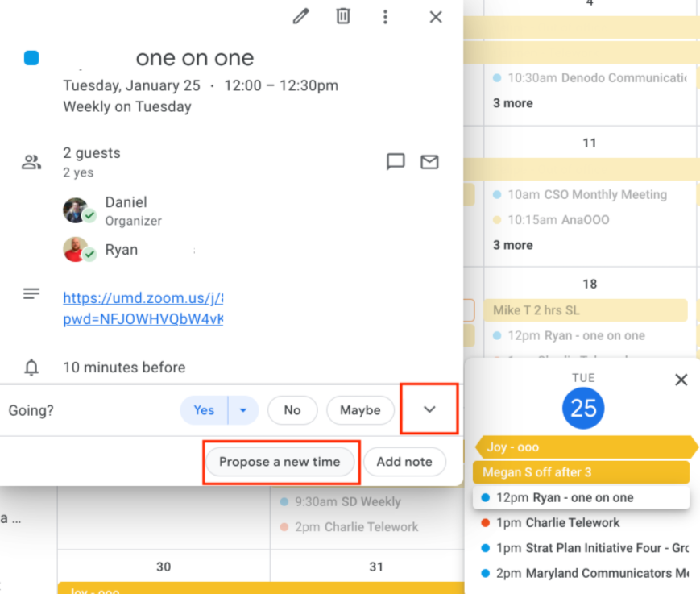Open 10am CSO Monthly Meeting event
Screen dimensions: 700x594
[x=579, y=195]
